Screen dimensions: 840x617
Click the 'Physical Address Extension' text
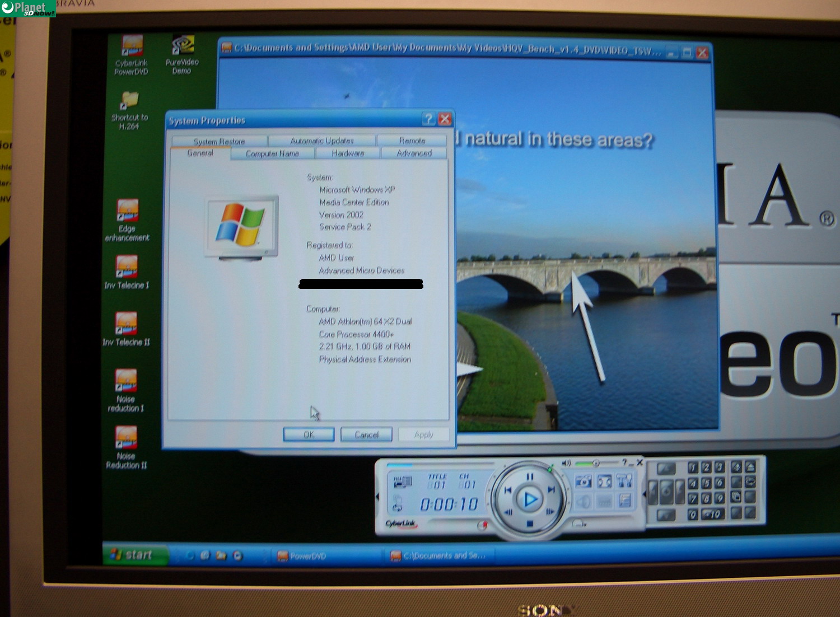(x=365, y=359)
